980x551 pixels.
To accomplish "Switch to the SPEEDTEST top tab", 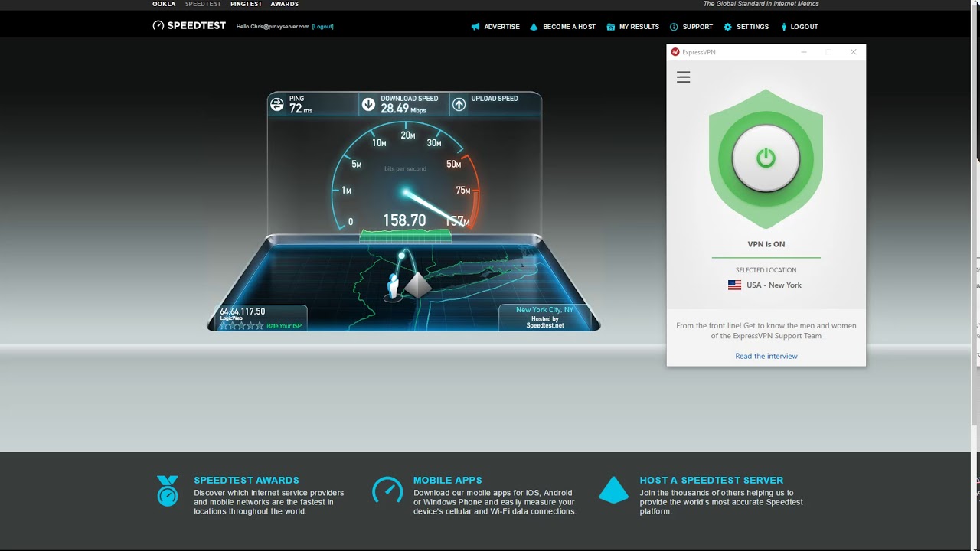I will 203,4.
